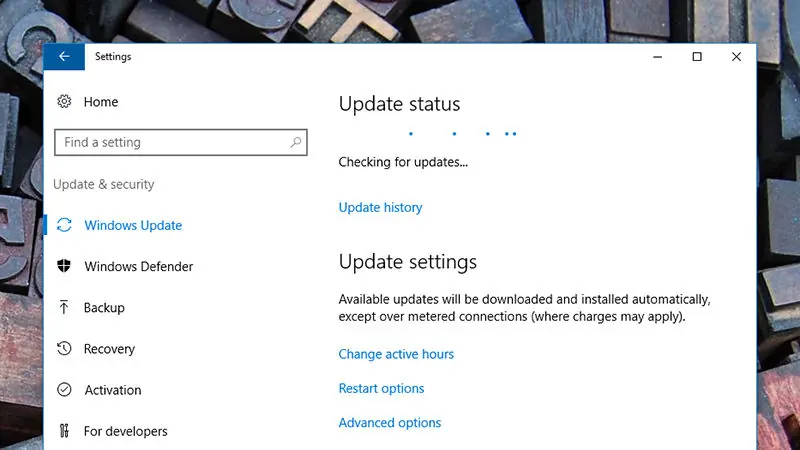Screen dimensions: 800x450
Task: Open Windows Defender section
Action: 139,266
